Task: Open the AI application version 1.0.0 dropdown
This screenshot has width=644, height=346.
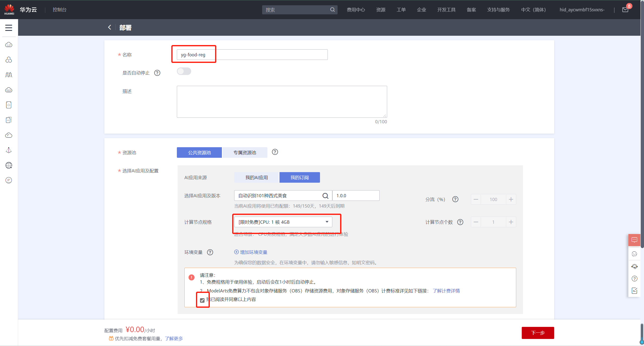Action: coord(356,196)
